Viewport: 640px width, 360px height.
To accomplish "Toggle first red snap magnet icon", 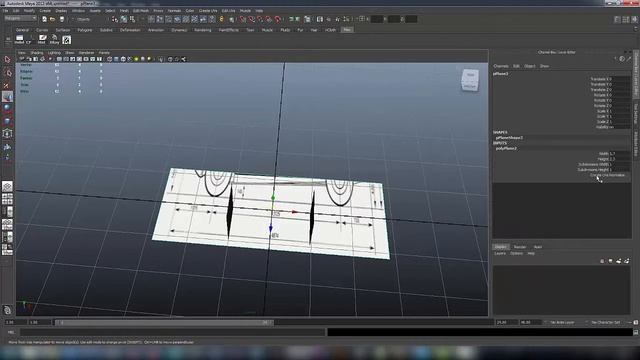I will pyautogui.click(x=242, y=19).
